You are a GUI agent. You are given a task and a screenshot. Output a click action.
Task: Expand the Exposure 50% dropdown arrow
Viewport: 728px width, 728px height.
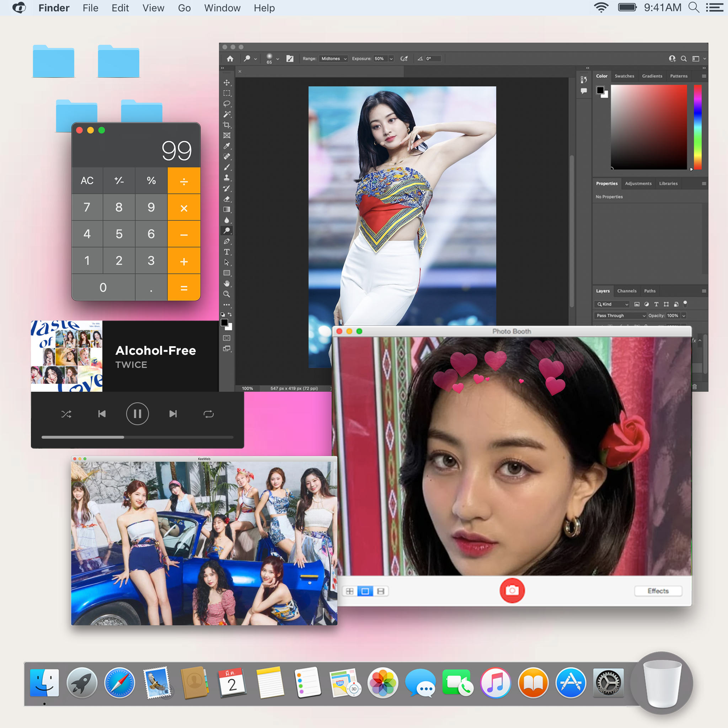point(391,59)
